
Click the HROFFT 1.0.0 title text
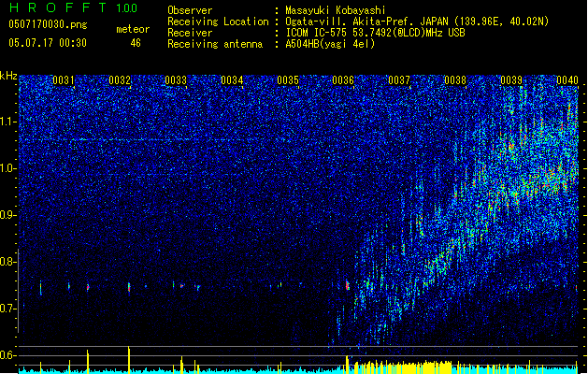point(73,7)
